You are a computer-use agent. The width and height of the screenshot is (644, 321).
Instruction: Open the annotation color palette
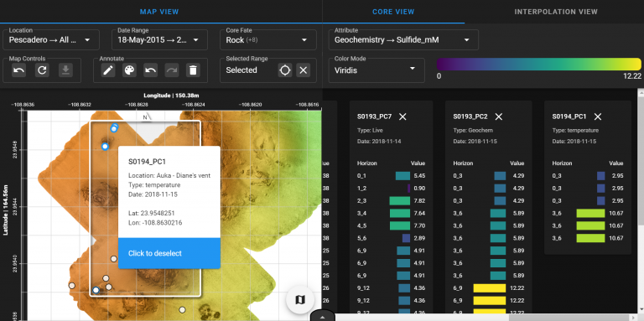(x=129, y=70)
